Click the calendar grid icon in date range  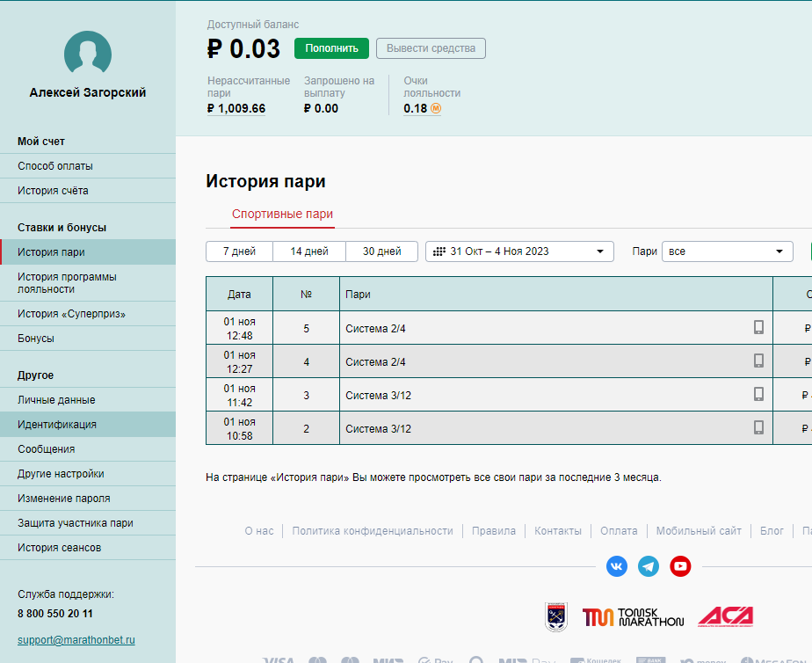[439, 251]
